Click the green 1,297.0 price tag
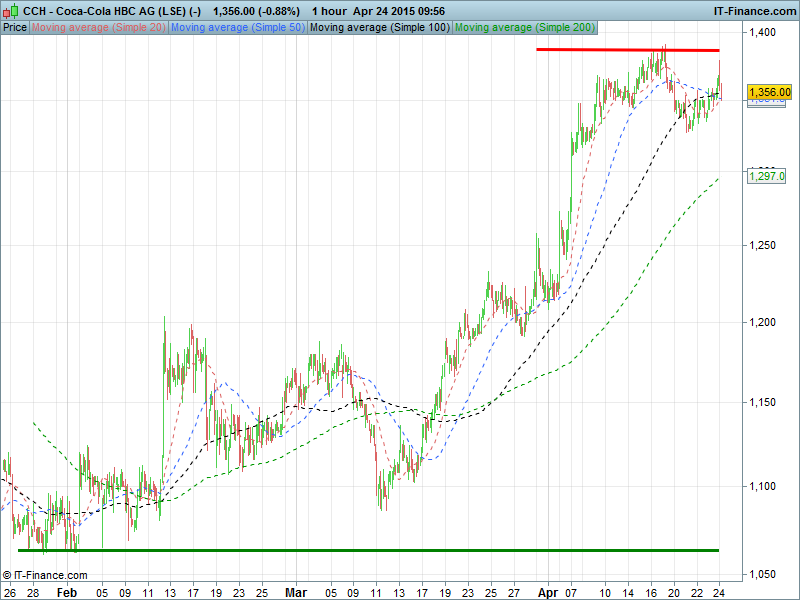 (768, 176)
